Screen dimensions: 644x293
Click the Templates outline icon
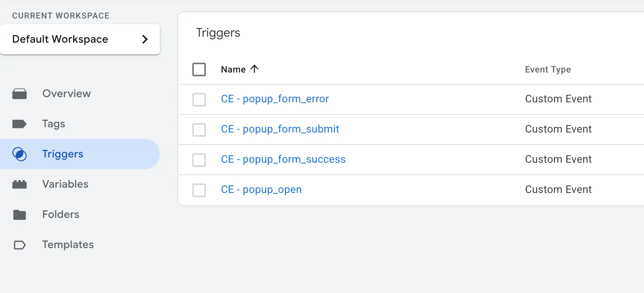point(20,245)
